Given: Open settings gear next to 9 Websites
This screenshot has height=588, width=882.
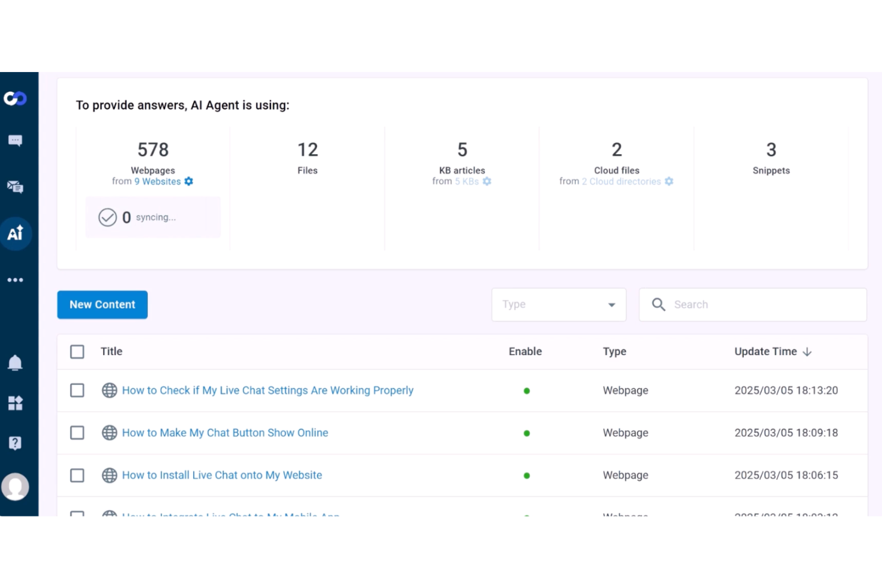Looking at the screenshot, I should [189, 181].
